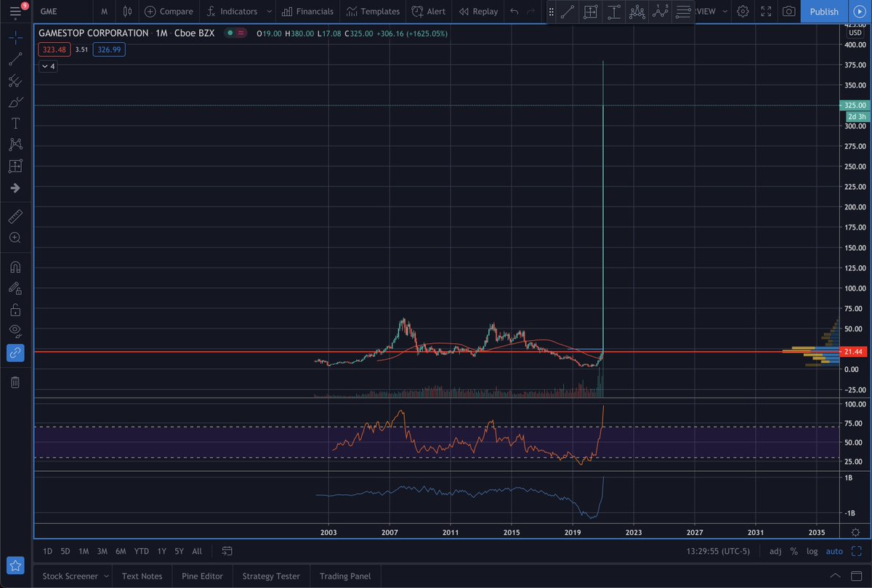Select horizontal lines tool in floating toolbar
Image resolution: width=872 pixels, height=588 pixels.
click(x=683, y=12)
